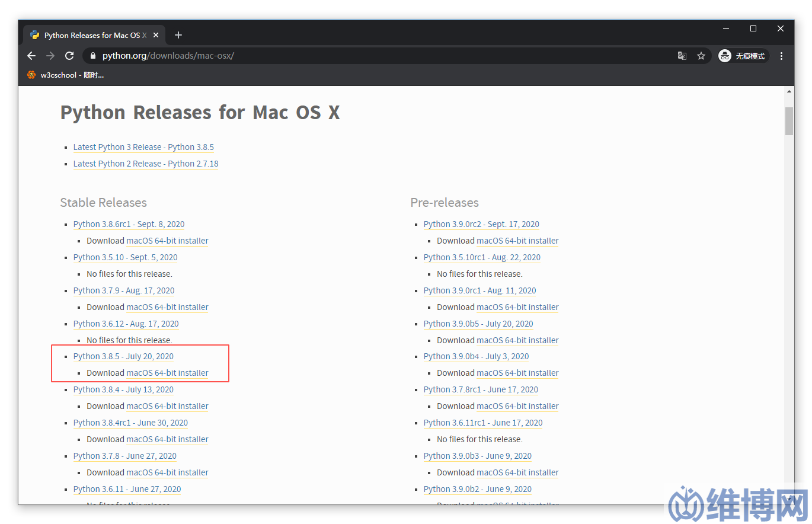Open the Python 3.6.11 - June 27, 2020 link
Screen dimensions: 812x524
[x=127, y=489]
